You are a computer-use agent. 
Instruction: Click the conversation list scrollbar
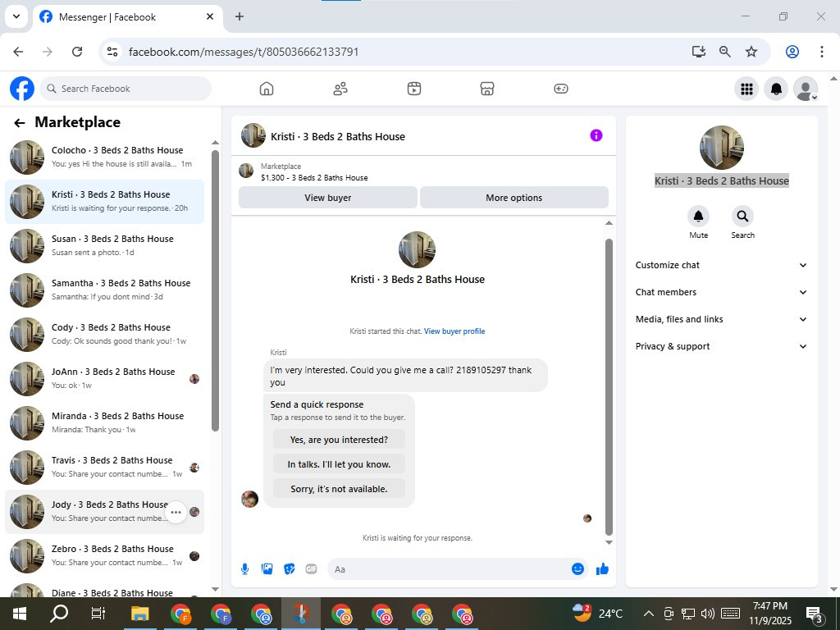(x=216, y=291)
